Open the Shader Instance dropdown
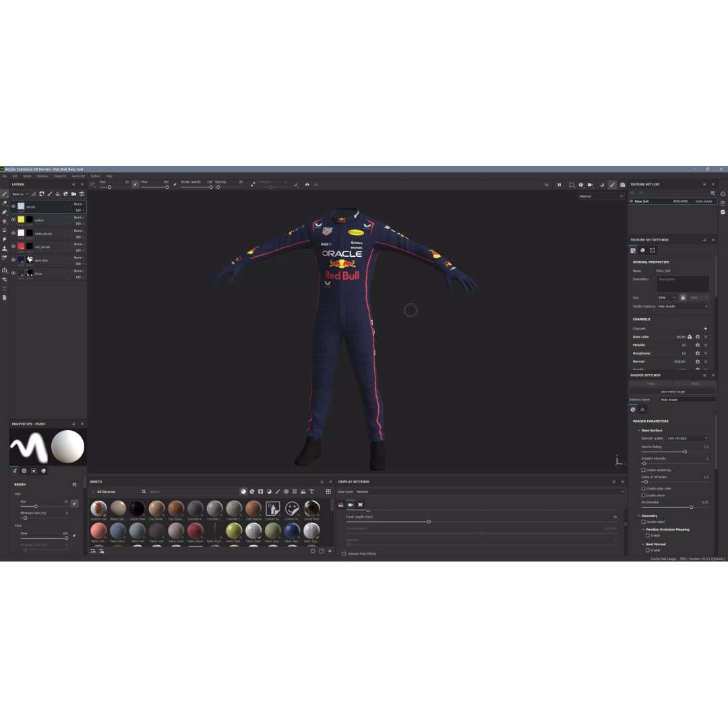Screen dimensions: 728x728 683,307
